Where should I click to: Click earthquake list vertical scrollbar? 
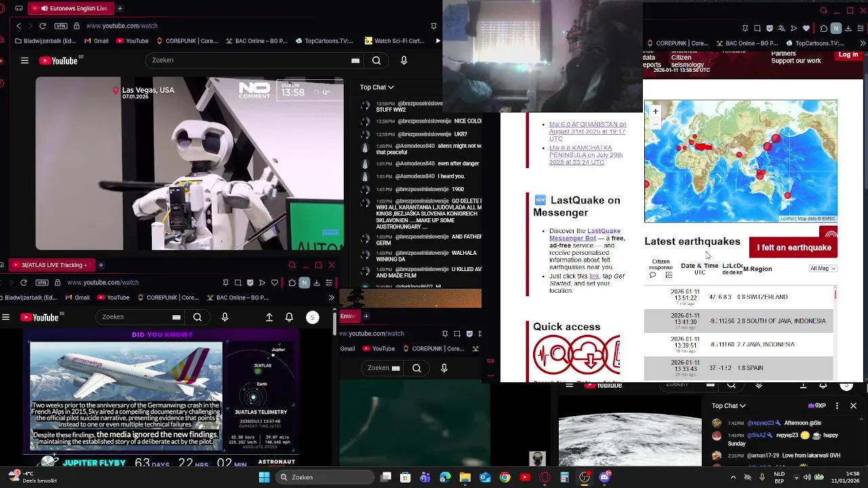(835, 332)
